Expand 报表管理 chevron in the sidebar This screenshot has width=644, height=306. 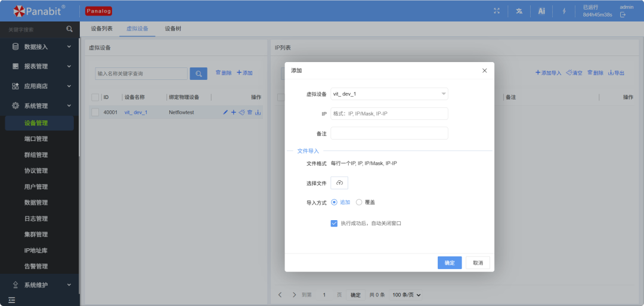point(69,66)
